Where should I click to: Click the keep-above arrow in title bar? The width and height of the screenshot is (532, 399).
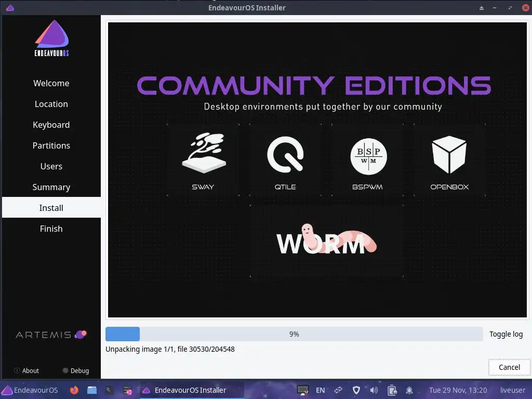[x=482, y=8]
